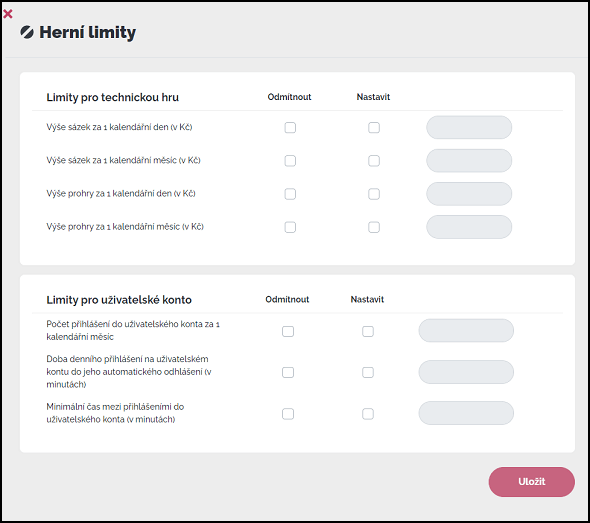Click the Herní limity header icon
The width and height of the screenshot is (590, 523).
27,32
